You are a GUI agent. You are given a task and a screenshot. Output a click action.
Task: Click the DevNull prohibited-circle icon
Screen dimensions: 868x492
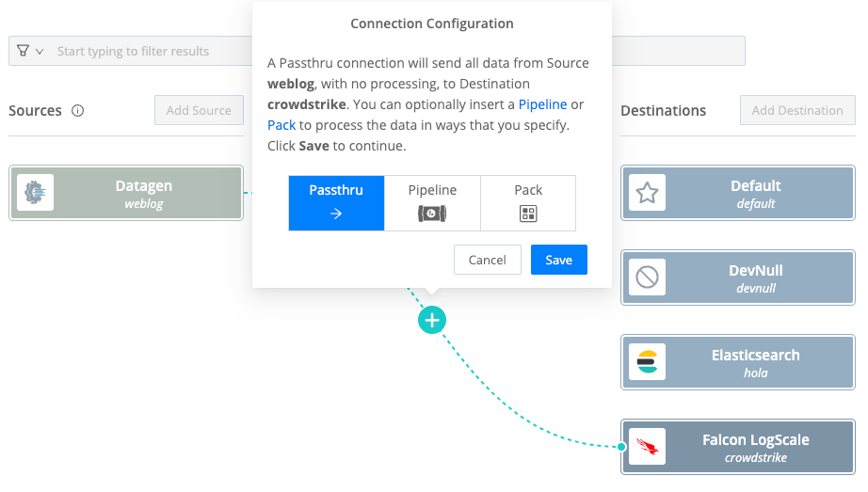pyautogui.click(x=647, y=278)
